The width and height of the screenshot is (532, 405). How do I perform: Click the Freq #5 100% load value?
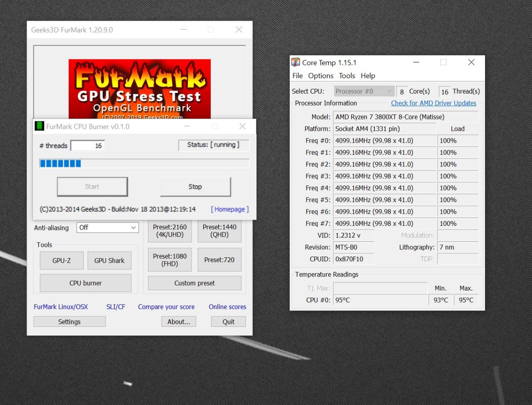458,200
